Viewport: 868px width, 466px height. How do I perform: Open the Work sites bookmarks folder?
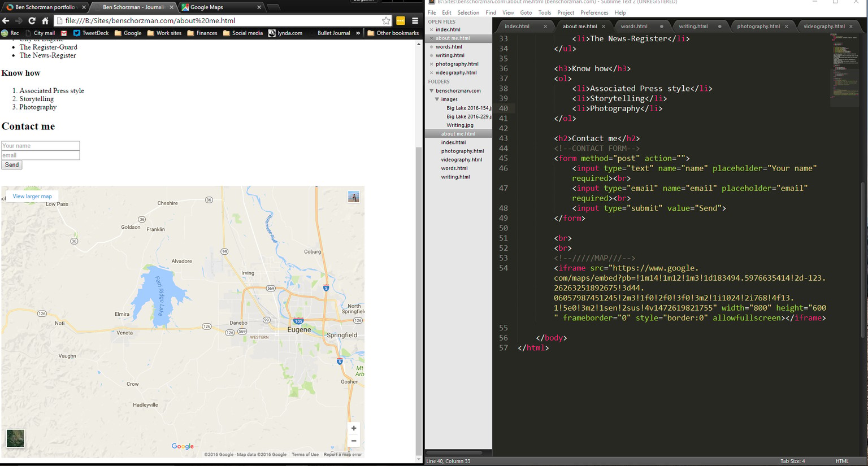point(164,33)
